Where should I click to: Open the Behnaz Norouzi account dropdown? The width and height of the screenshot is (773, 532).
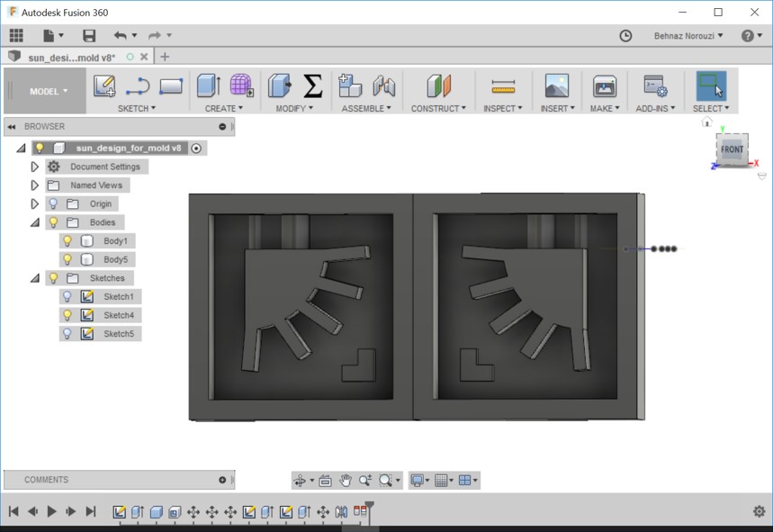[x=688, y=35]
